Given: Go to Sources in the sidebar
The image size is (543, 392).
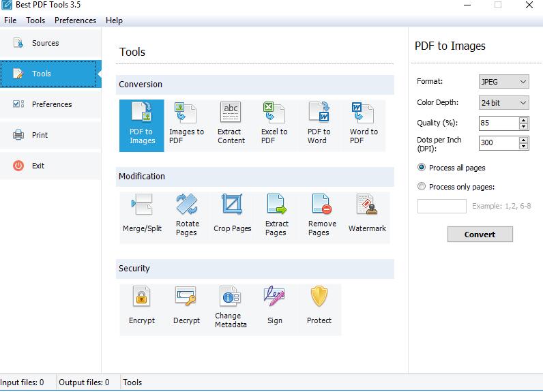Looking at the screenshot, I should (x=50, y=43).
